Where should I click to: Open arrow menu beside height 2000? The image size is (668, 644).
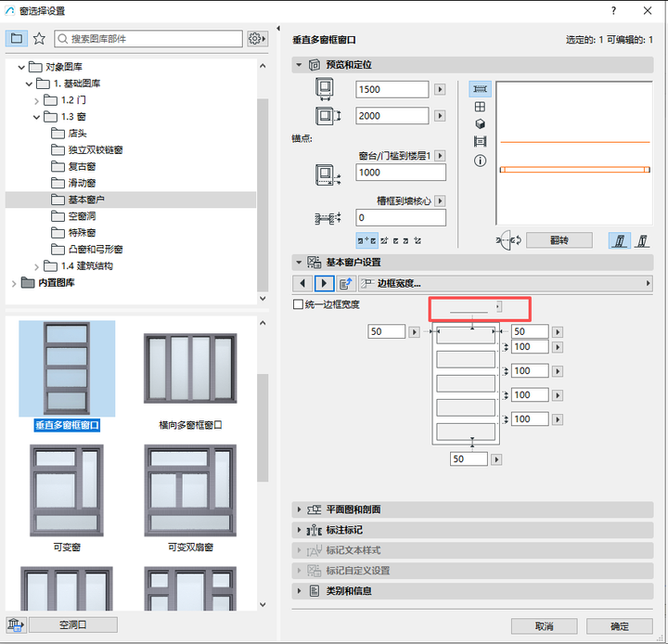click(x=440, y=116)
